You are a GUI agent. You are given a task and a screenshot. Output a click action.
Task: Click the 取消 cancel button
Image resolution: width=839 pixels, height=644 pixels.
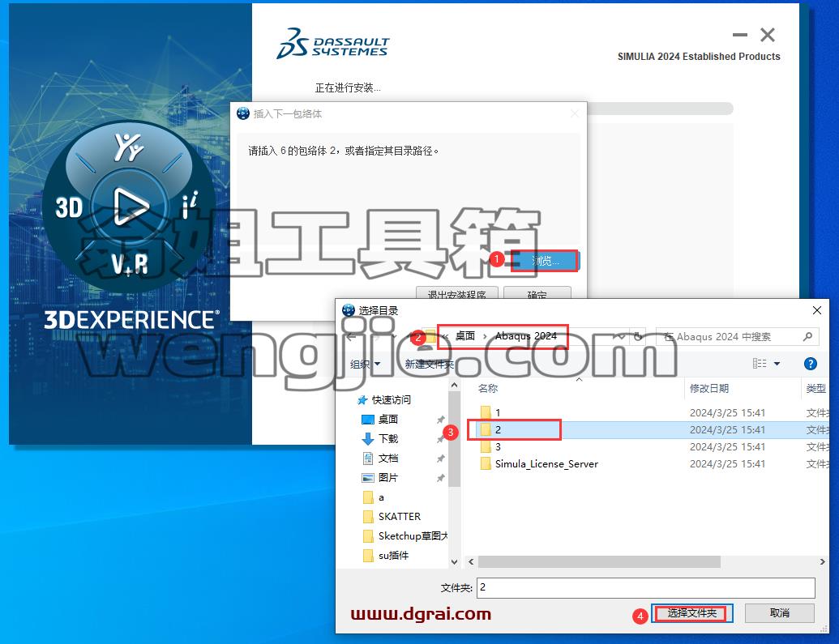[779, 613]
